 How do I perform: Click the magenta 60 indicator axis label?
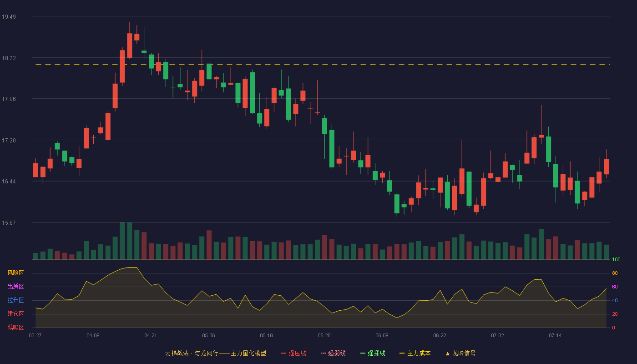point(615,287)
